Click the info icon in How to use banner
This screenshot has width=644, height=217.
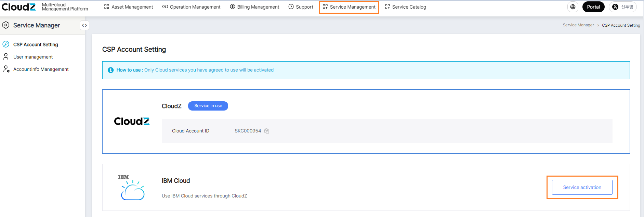[111, 70]
